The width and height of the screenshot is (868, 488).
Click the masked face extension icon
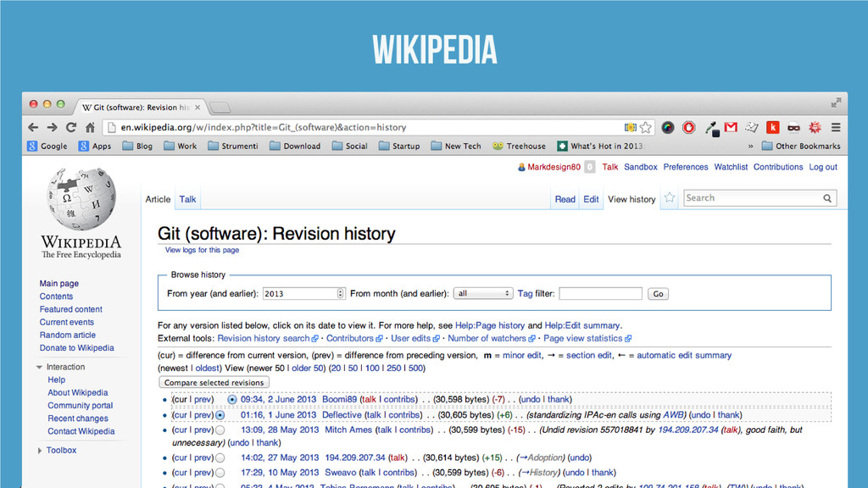coord(793,127)
